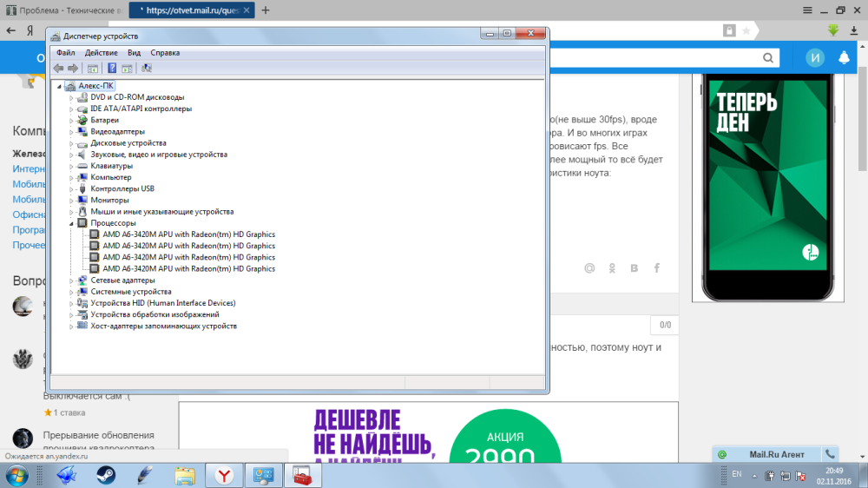The width and height of the screenshot is (868, 488).
Task: Click the Forward arrow in Device Manager toolbar
Action: coord(73,68)
